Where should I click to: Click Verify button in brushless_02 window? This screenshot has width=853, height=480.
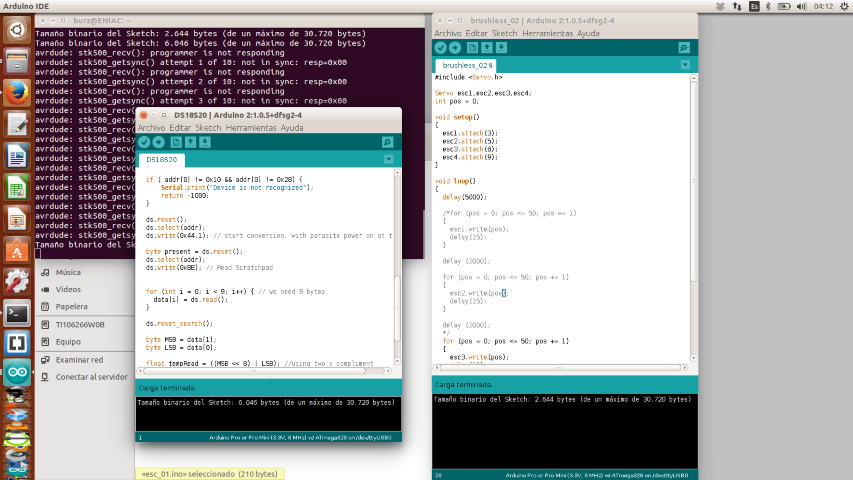(x=441, y=48)
